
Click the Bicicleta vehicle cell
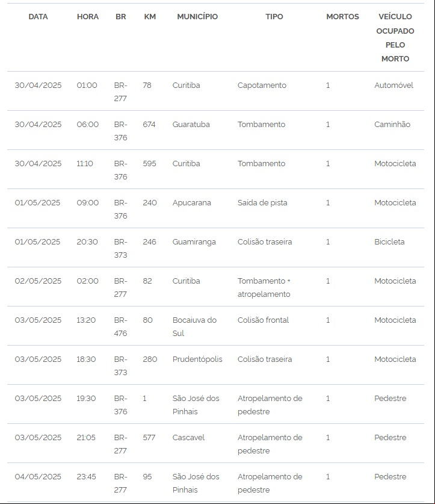tap(389, 242)
